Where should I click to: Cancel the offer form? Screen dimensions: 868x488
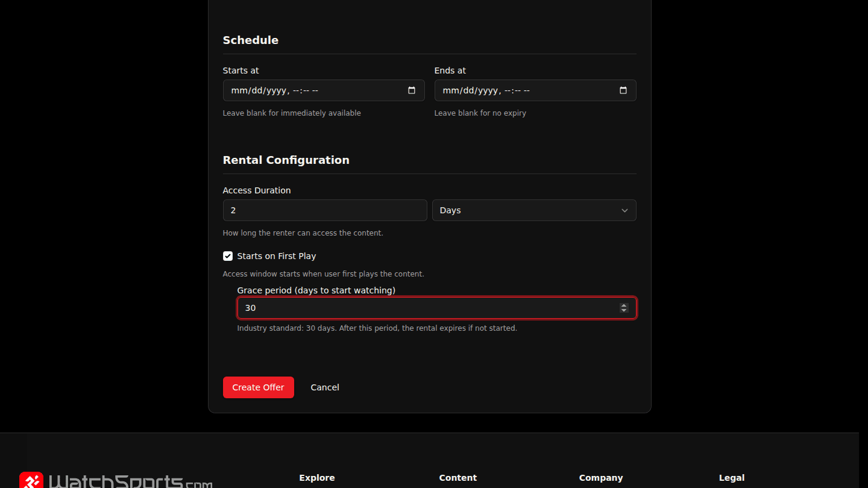pos(325,387)
